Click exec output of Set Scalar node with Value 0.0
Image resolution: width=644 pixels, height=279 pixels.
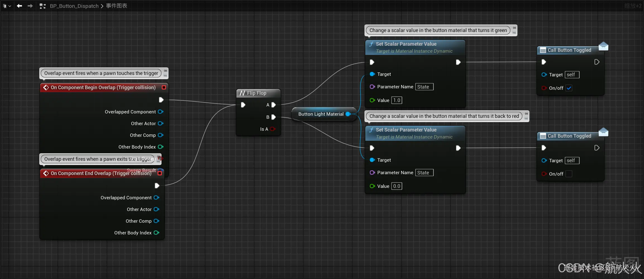coord(458,148)
